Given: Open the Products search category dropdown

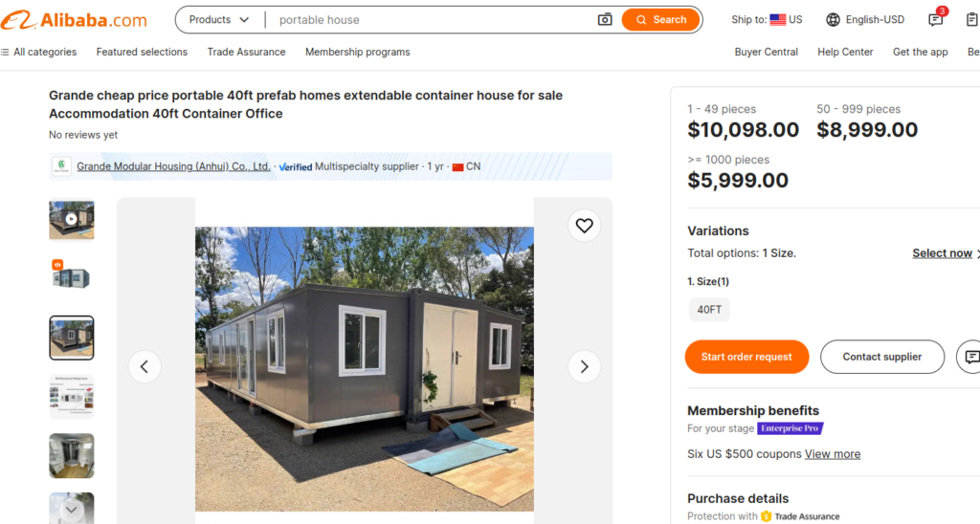Looking at the screenshot, I should [x=219, y=20].
